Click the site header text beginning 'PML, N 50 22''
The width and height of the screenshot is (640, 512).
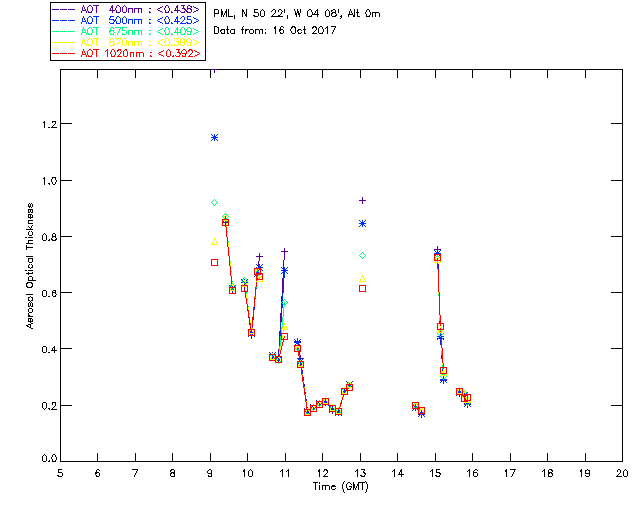click(x=297, y=14)
